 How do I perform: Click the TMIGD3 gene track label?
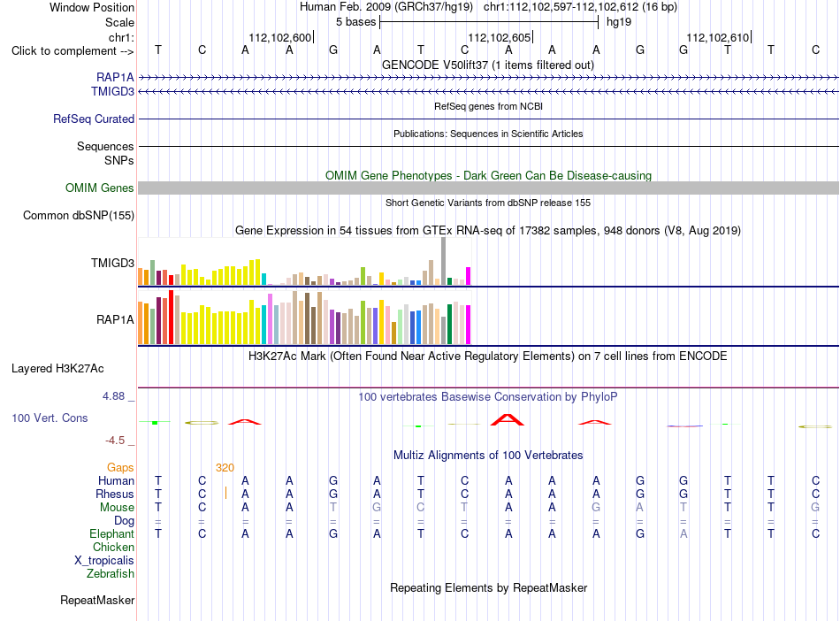pos(112,92)
